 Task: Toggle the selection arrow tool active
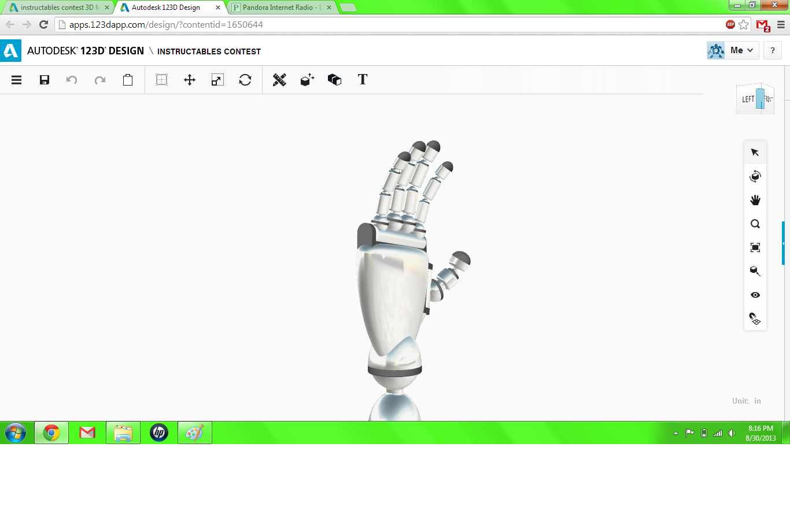(755, 152)
